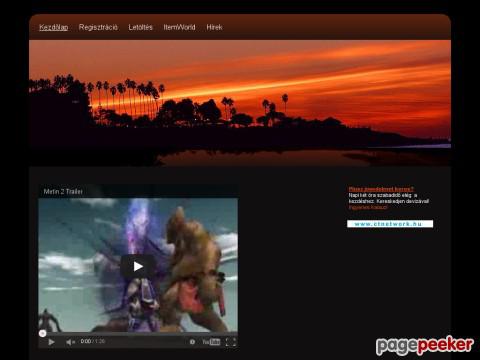Start the trailer with the center play button
Image resolution: width=480 pixels, height=360 pixels.
click(x=138, y=266)
